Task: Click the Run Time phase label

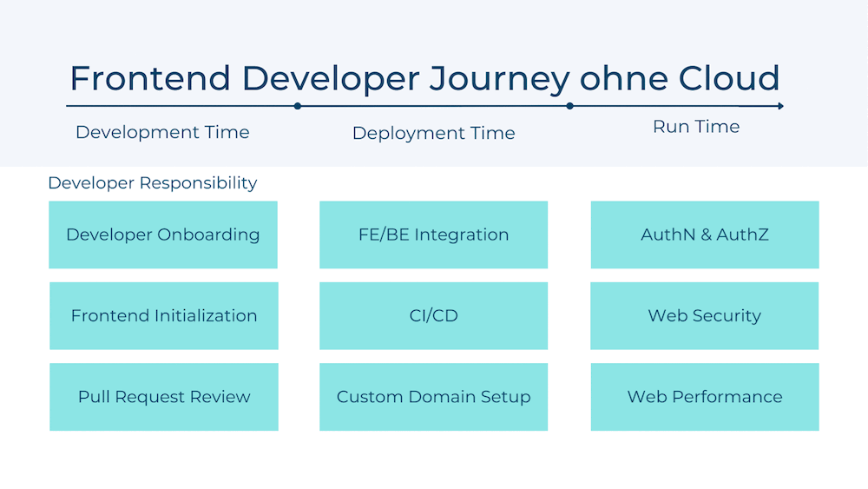Action: 696,127
